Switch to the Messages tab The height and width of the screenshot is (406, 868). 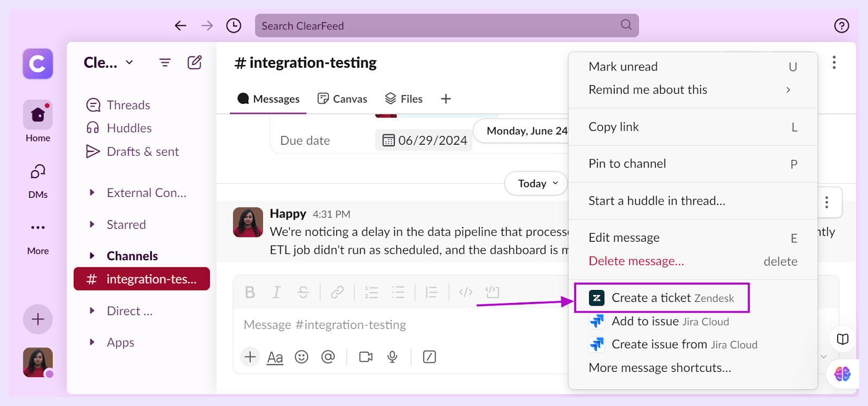pyautogui.click(x=269, y=99)
